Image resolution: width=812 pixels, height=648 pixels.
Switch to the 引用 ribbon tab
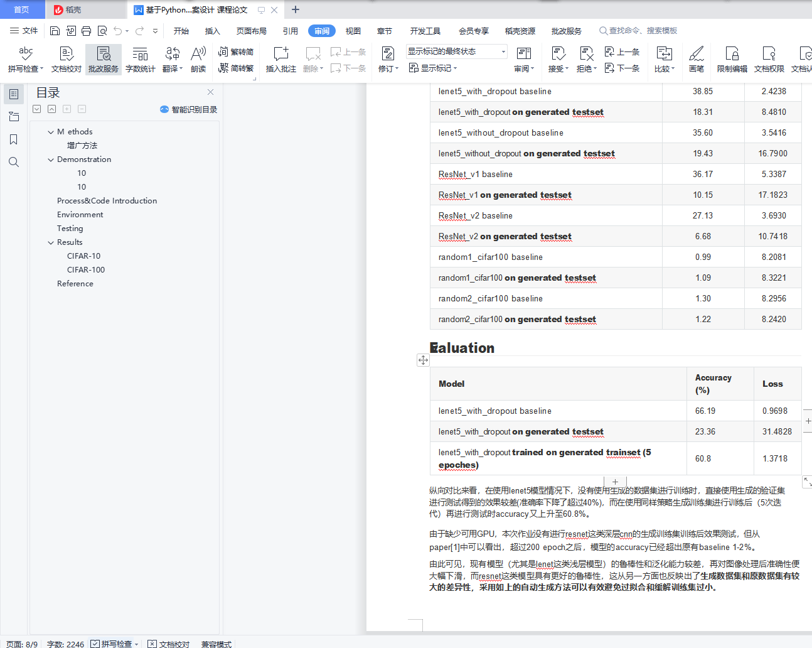coord(291,31)
